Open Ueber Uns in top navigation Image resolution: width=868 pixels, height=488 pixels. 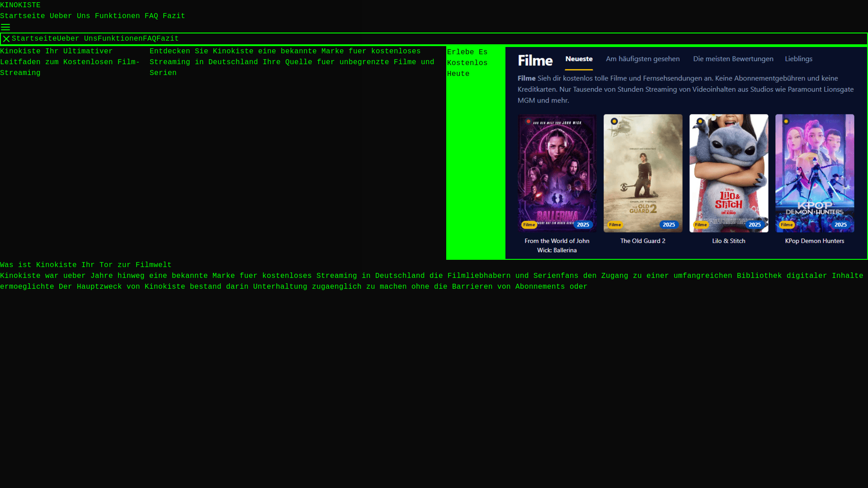(70, 16)
